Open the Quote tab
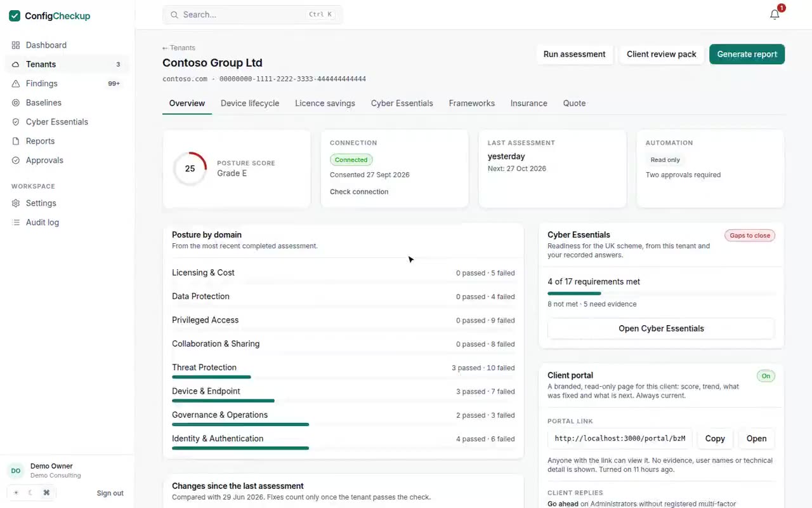Image resolution: width=812 pixels, height=508 pixels. [x=575, y=104]
